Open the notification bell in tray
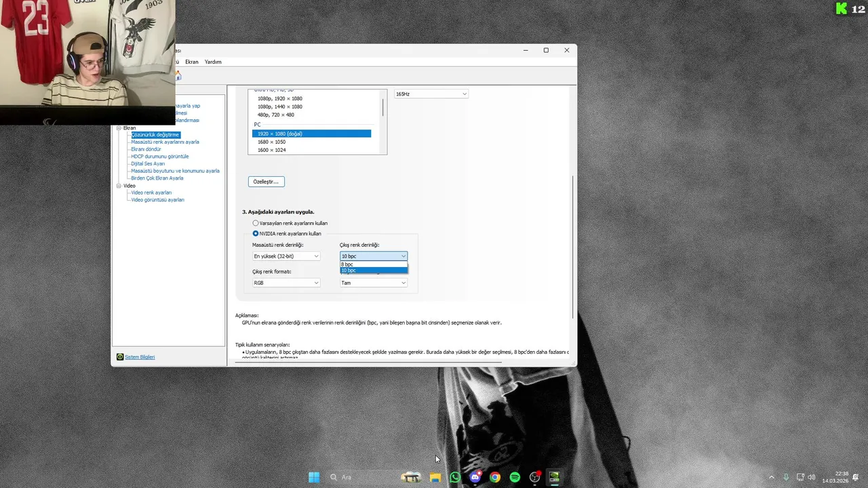The width and height of the screenshot is (868, 488). coord(856,477)
